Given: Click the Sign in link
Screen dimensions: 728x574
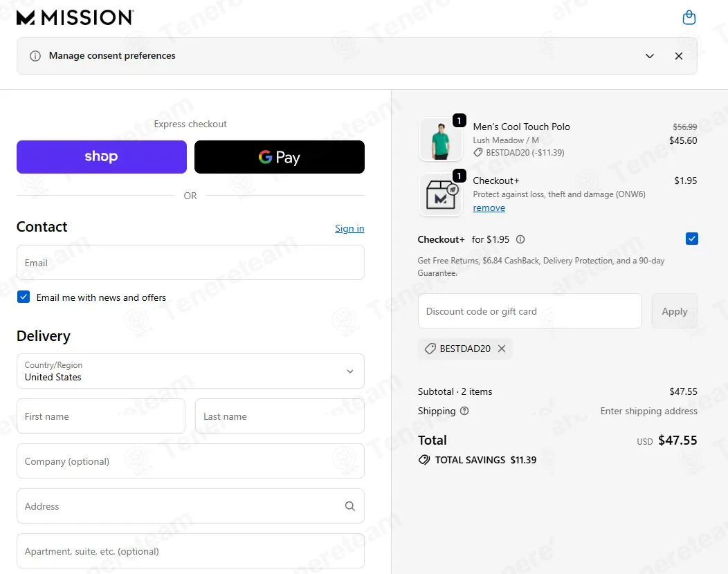Looking at the screenshot, I should [x=349, y=228].
